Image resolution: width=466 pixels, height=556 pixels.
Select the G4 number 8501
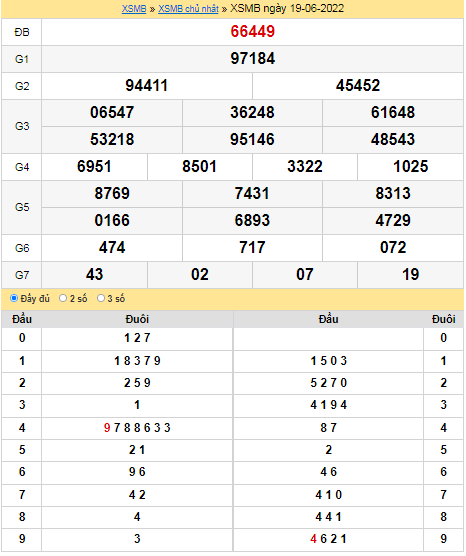pos(199,167)
